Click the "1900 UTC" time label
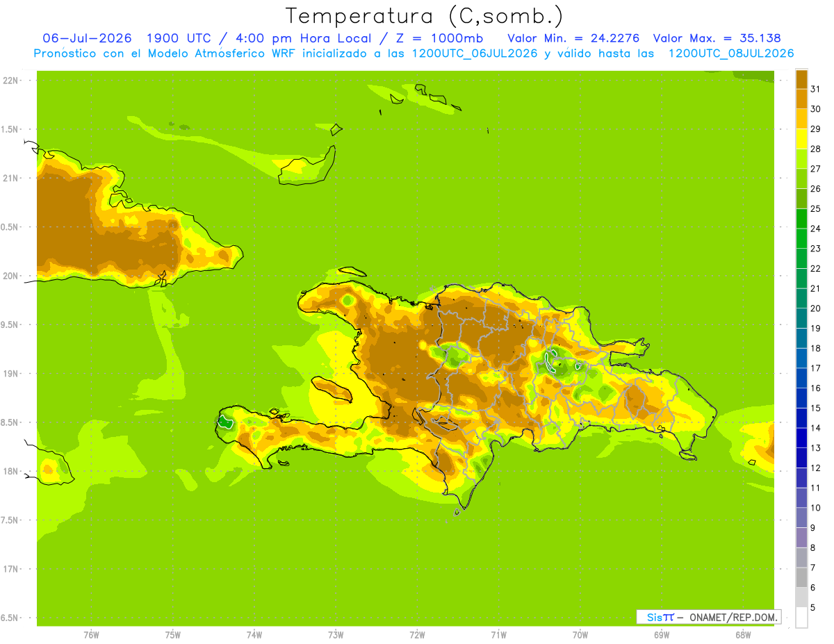This screenshot has height=644, width=834. [x=180, y=38]
